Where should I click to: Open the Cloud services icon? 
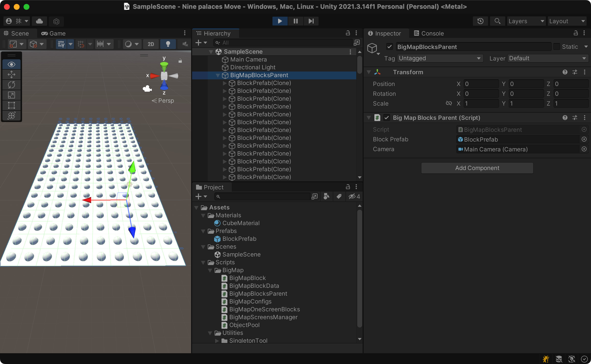click(x=39, y=21)
